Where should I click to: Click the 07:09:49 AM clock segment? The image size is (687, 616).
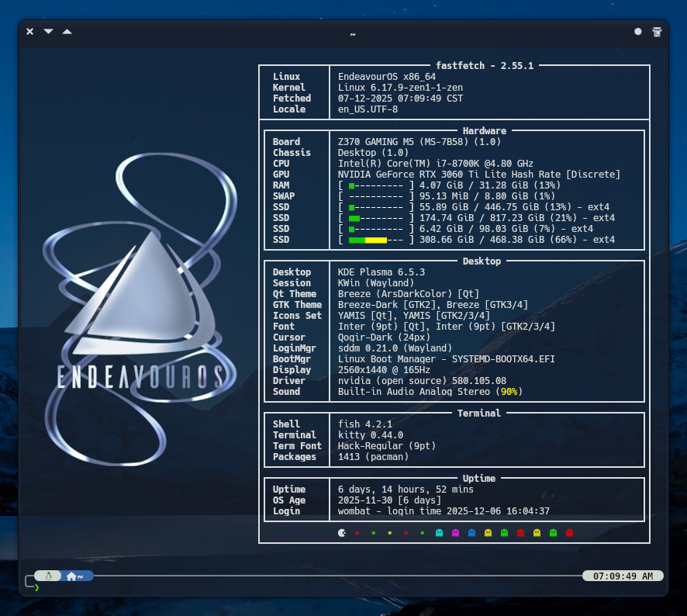coord(623,576)
